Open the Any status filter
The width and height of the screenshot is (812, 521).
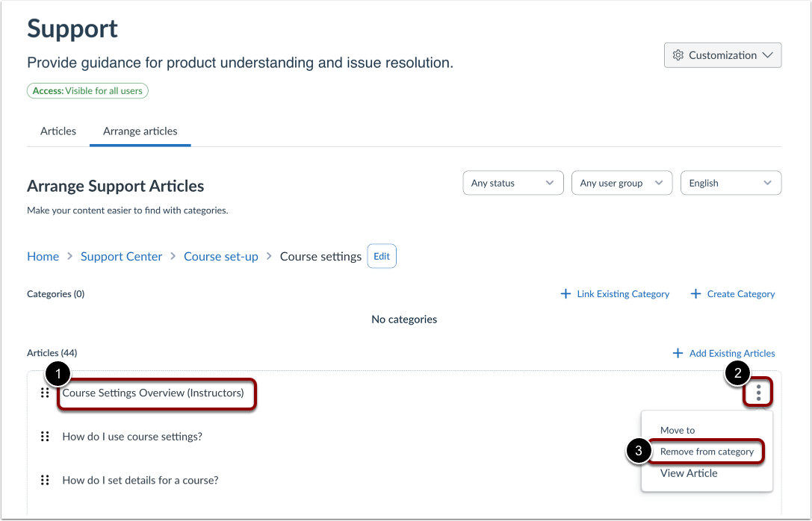512,182
